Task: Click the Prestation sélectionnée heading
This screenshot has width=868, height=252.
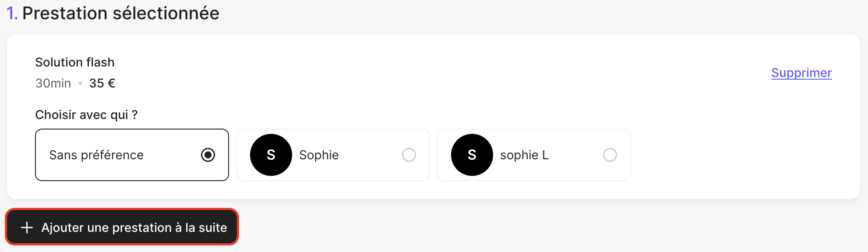Action: click(120, 13)
